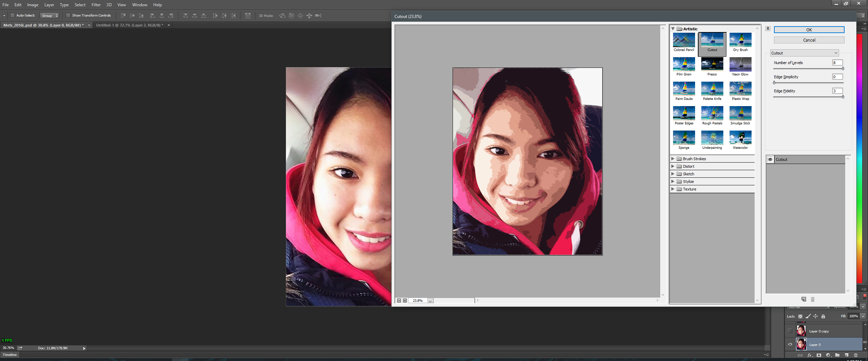The width and height of the screenshot is (868, 361).
Task: Choose the Poster Edges filter thumbnail
Action: click(x=684, y=115)
